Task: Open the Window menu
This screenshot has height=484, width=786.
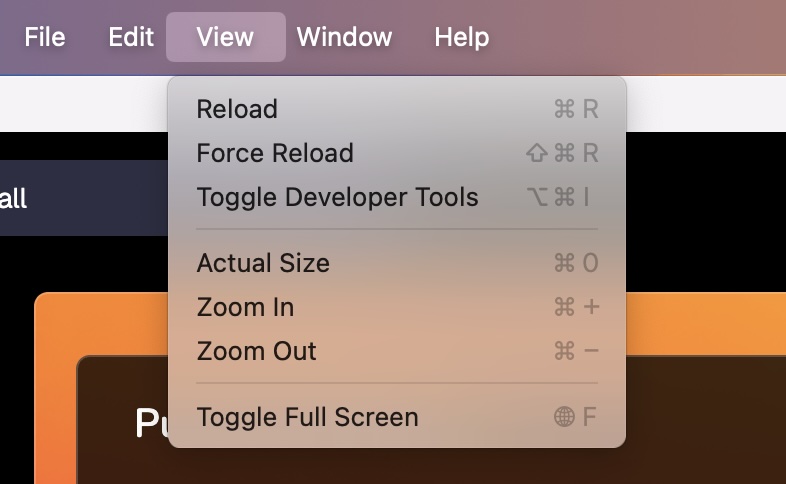Action: pyautogui.click(x=344, y=37)
